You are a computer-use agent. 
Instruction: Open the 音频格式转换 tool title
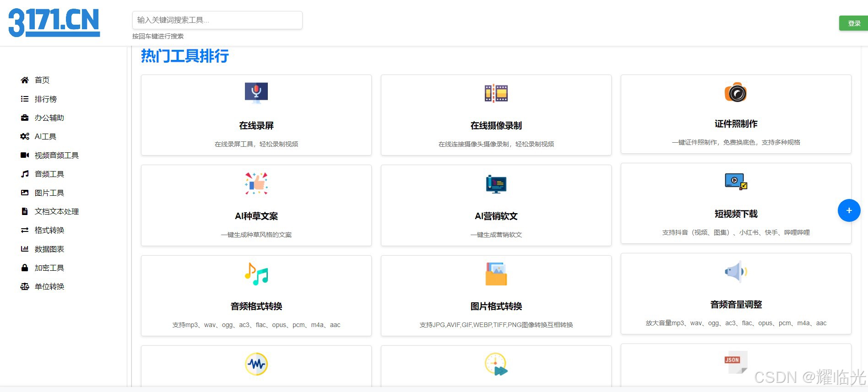click(256, 306)
